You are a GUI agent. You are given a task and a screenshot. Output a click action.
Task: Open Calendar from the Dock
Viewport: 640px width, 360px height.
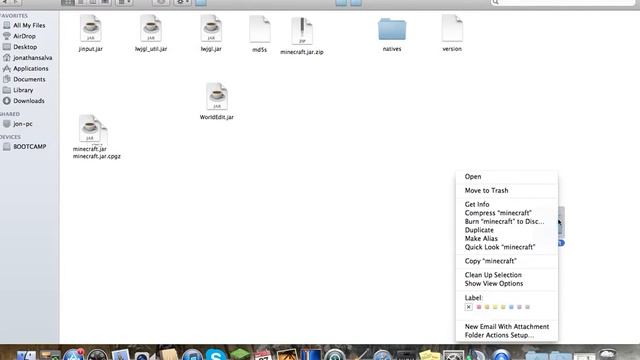(263, 354)
